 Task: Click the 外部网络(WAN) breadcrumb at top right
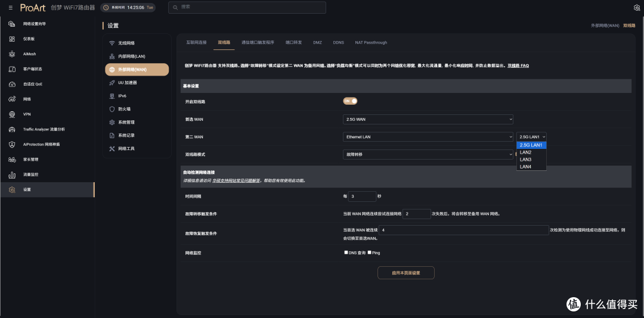(605, 26)
